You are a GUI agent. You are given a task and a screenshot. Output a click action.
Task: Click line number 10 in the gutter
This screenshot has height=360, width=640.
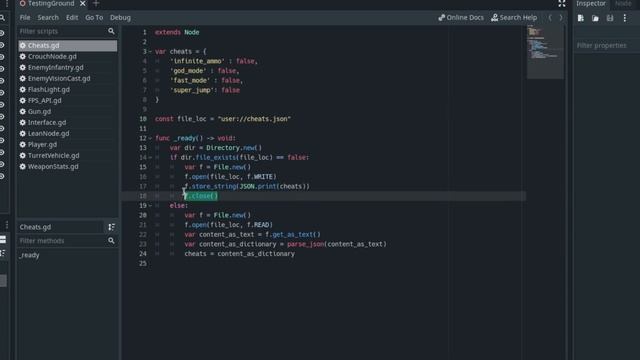coord(143,119)
